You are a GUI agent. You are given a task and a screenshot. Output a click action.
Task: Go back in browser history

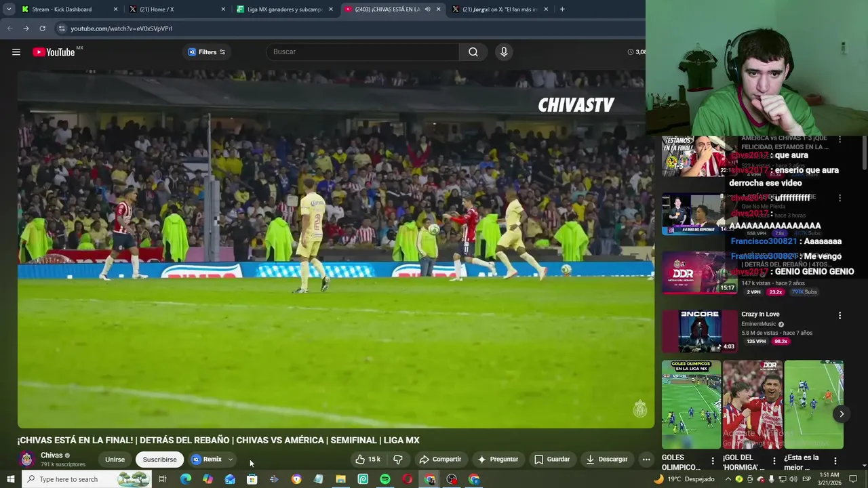[9, 28]
